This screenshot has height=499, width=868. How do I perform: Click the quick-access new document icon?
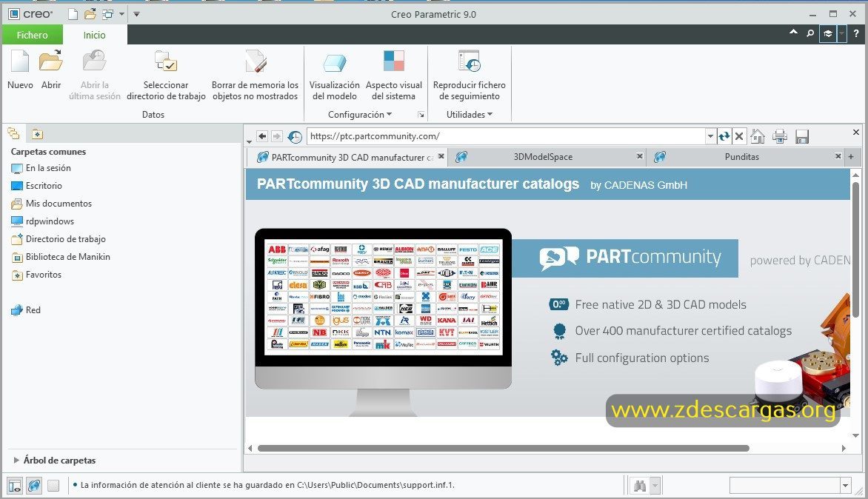(73, 14)
